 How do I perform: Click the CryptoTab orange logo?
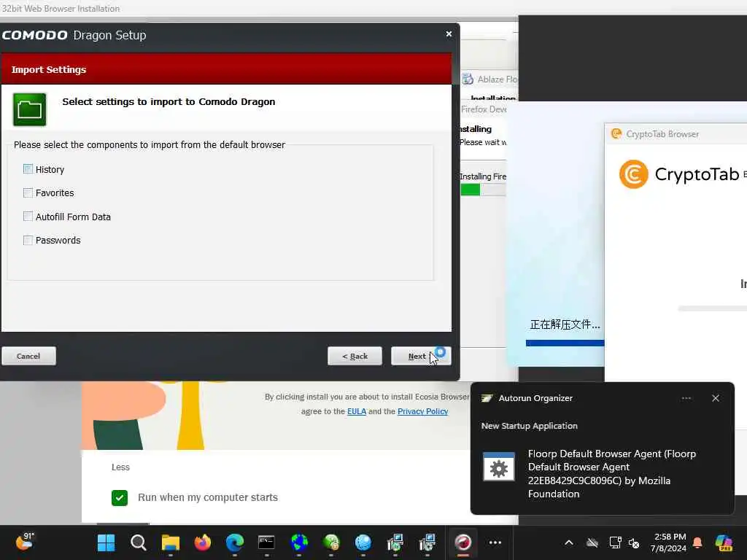point(633,174)
